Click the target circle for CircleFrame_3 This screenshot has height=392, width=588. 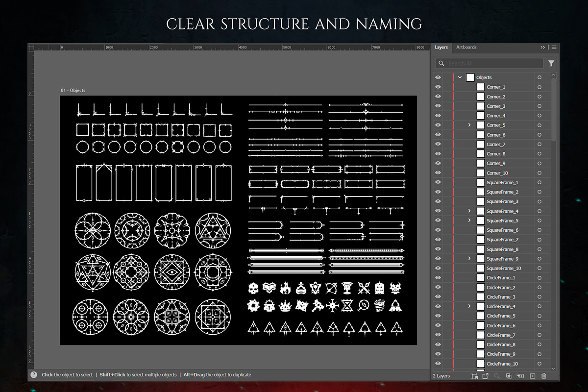539,297
